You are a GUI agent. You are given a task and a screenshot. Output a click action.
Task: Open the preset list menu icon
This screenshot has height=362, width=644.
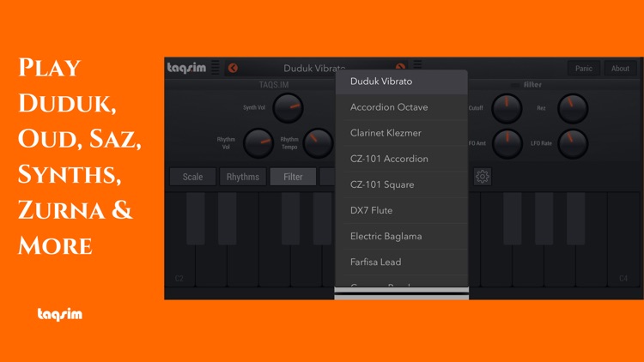(x=417, y=65)
